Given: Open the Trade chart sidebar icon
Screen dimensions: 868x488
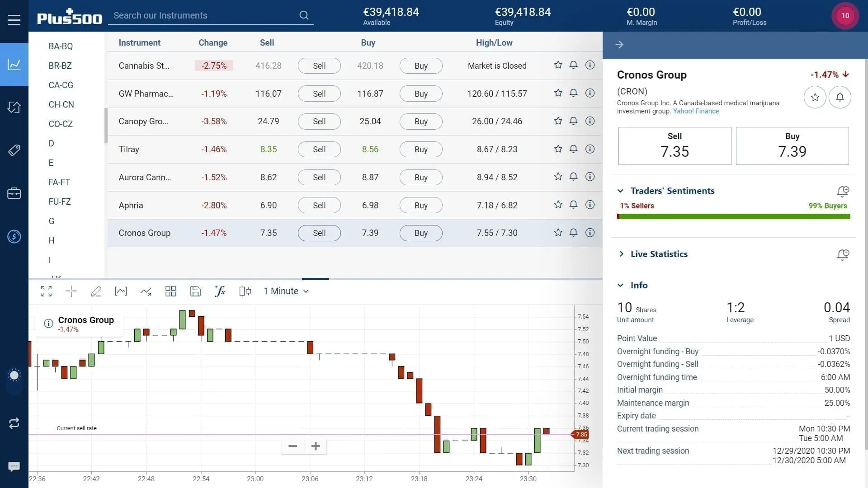Looking at the screenshot, I should 14,64.
